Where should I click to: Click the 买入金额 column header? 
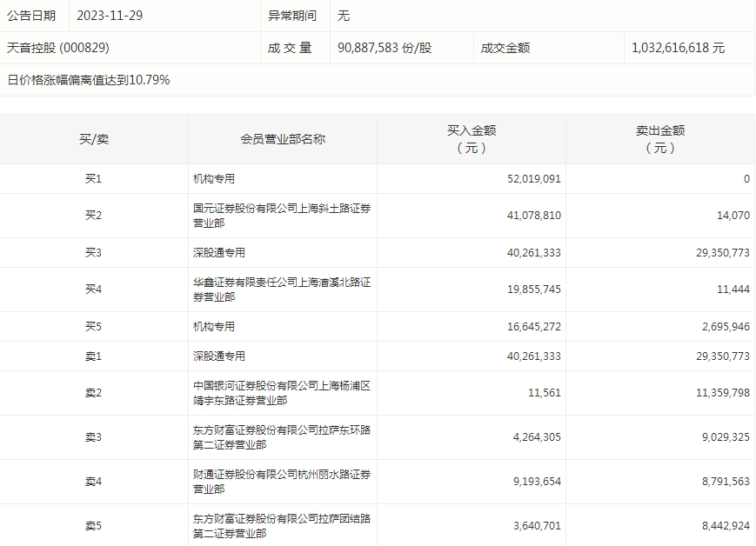pyautogui.click(x=472, y=139)
